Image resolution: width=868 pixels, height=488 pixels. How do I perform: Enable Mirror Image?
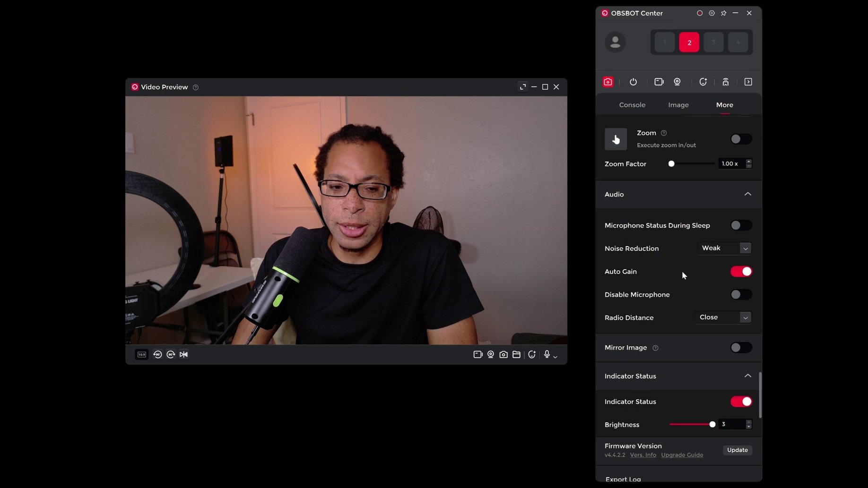pyautogui.click(x=740, y=348)
